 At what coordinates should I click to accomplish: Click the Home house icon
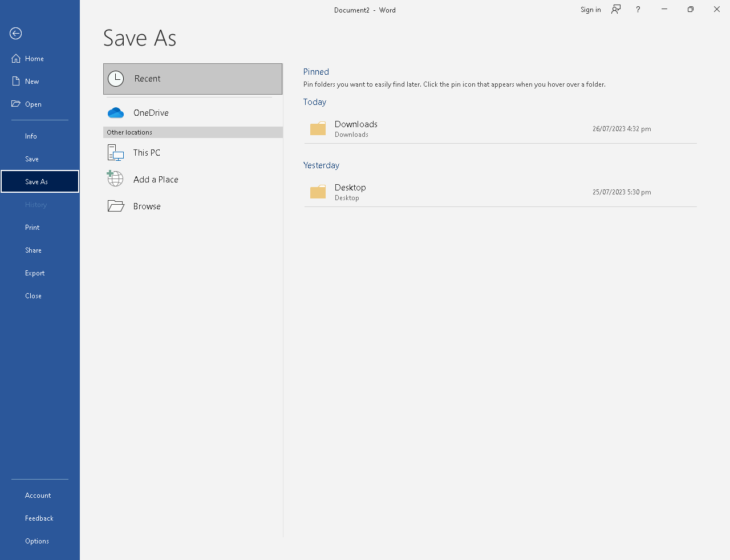(16, 59)
